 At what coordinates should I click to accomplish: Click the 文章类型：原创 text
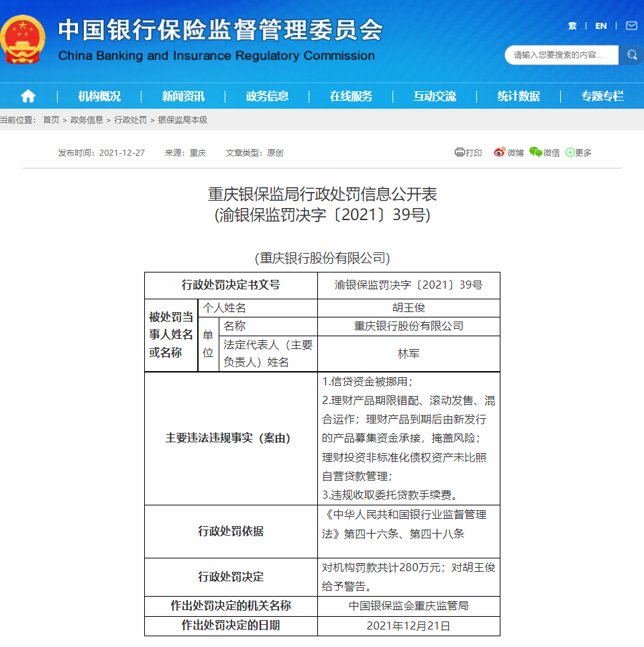pyautogui.click(x=254, y=152)
